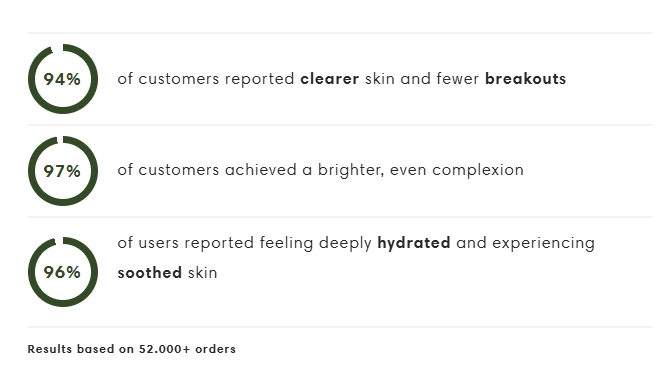Click the word 'complexion'

[478, 170]
